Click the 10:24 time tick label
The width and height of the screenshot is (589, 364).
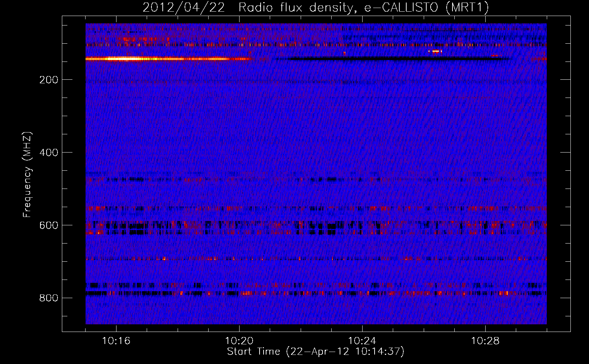click(362, 341)
